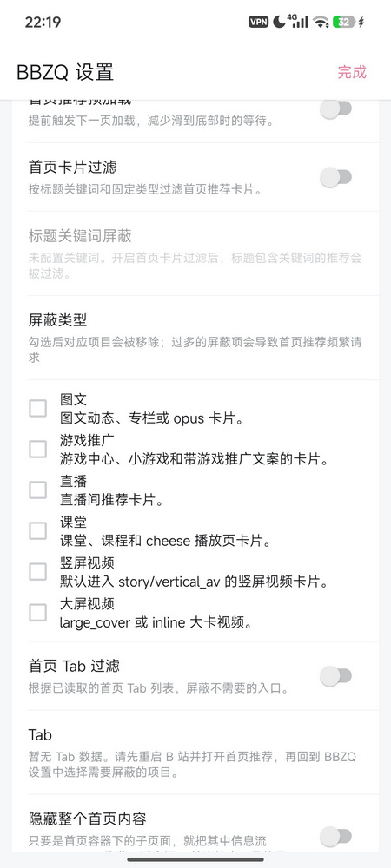Toggle the 首页卡片过滤 switch

pyautogui.click(x=336, y=177)
